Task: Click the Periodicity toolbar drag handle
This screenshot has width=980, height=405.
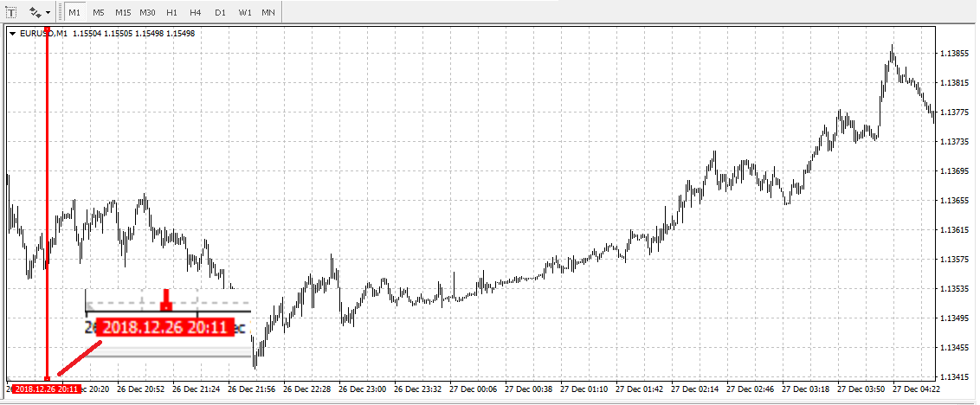Action: coord(61,12)
